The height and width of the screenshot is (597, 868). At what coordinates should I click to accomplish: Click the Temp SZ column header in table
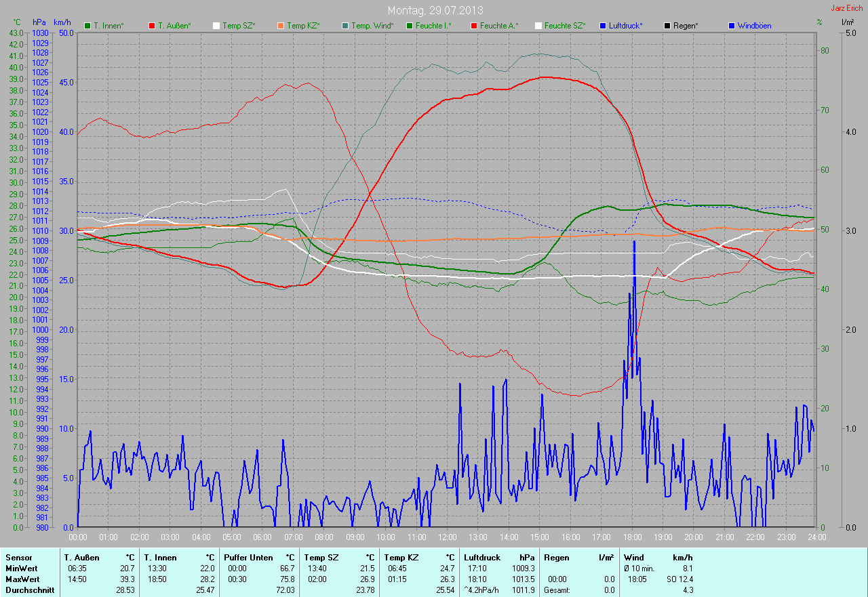320,558
